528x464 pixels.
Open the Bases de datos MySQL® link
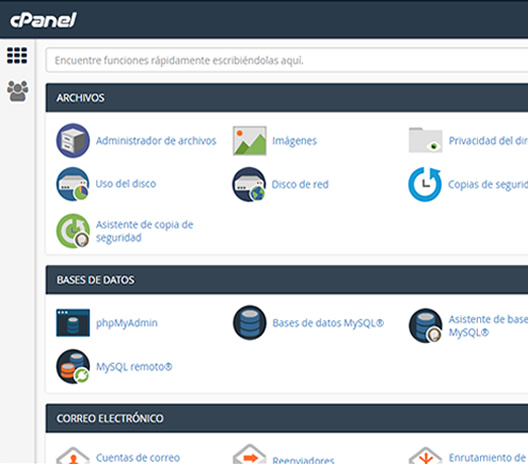point(328,323)
